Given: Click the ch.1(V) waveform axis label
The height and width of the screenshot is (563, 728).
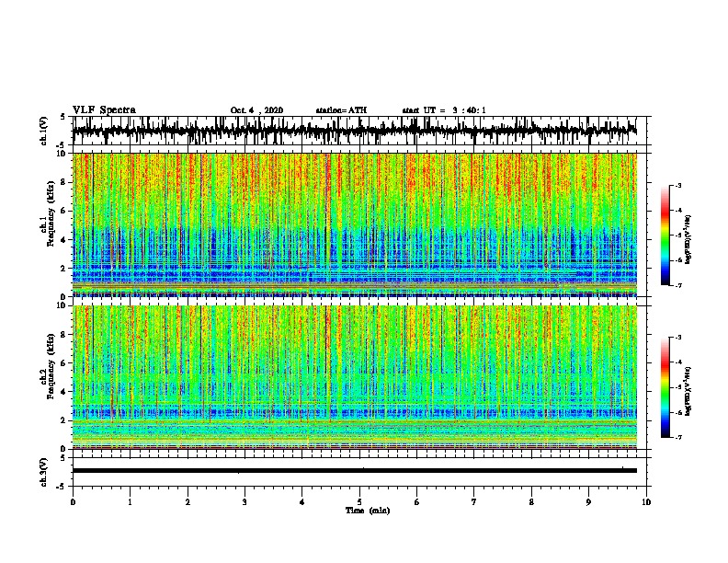Looking at the screenshot, I should coord(43,131).
